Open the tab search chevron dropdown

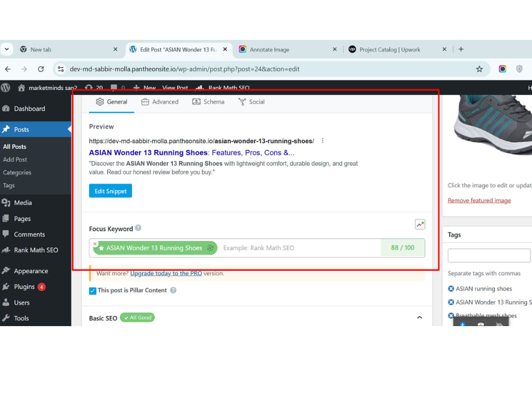click(x=6, y=49)
